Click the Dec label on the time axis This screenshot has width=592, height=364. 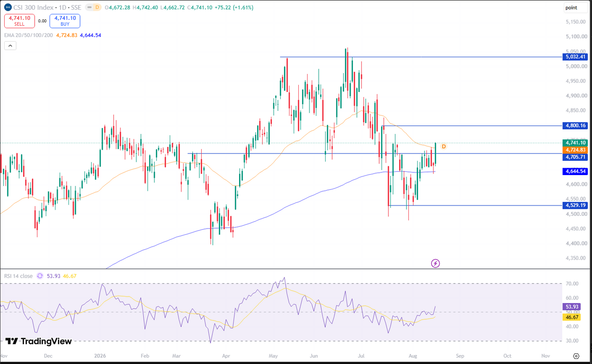pos(48,356)
